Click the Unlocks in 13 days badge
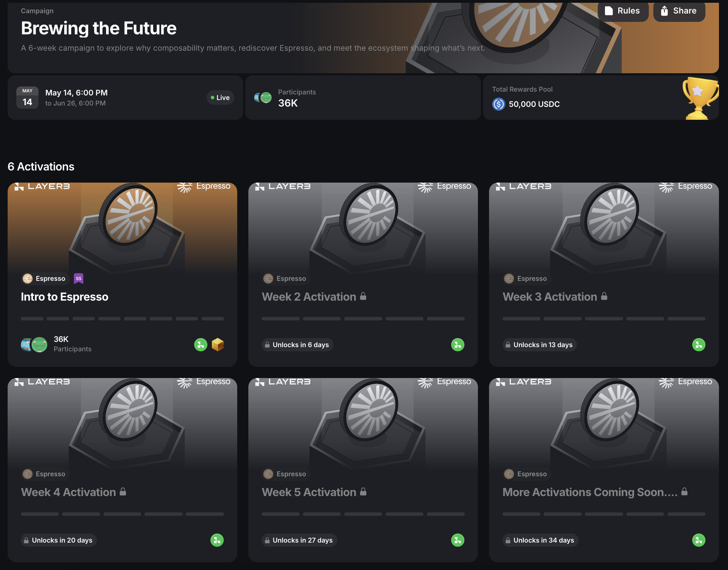The height and width of the screenshot is (570, 728). (539, 345)
